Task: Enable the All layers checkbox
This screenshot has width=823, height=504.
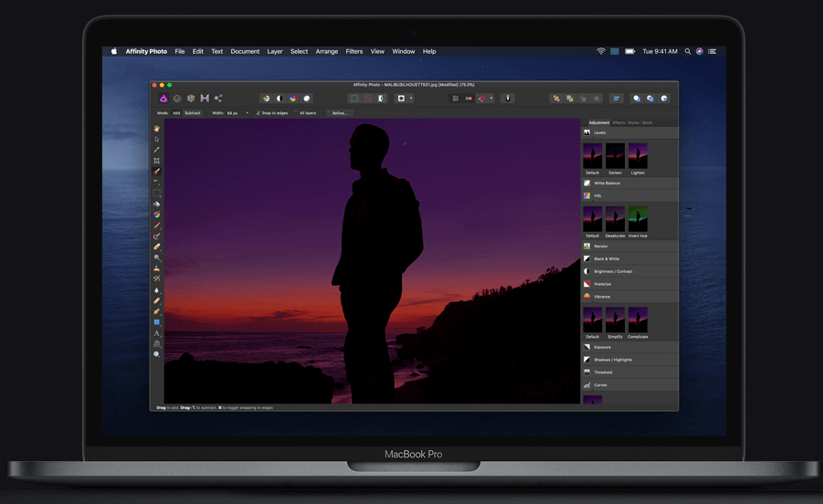Action: pyautogui.click(x=296, y=113)
